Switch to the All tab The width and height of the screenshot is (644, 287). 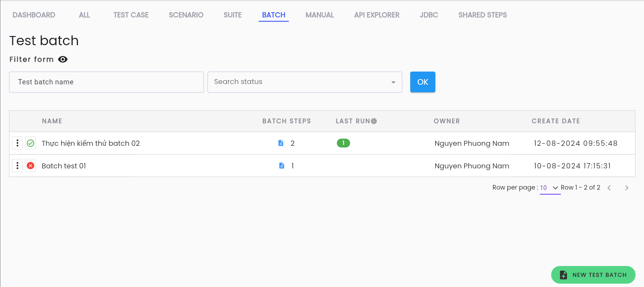(84, 15)
